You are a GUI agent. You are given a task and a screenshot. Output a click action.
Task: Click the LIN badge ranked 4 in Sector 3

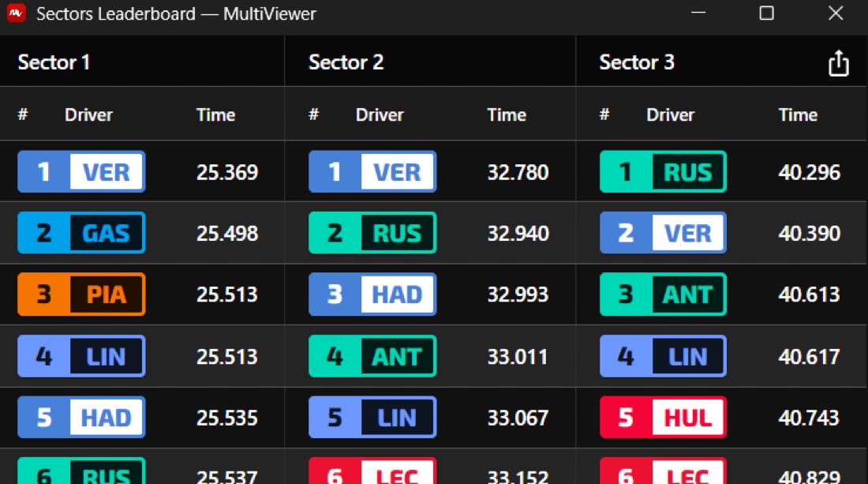coord(663,356)
